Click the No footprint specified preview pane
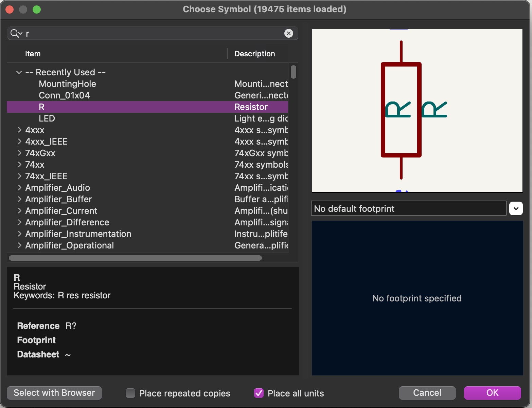 pyautogui.click(x=417, y=298)
